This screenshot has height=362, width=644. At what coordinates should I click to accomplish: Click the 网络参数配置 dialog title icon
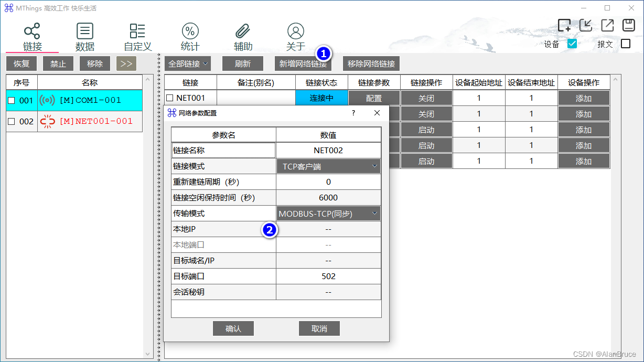(171, 113)
